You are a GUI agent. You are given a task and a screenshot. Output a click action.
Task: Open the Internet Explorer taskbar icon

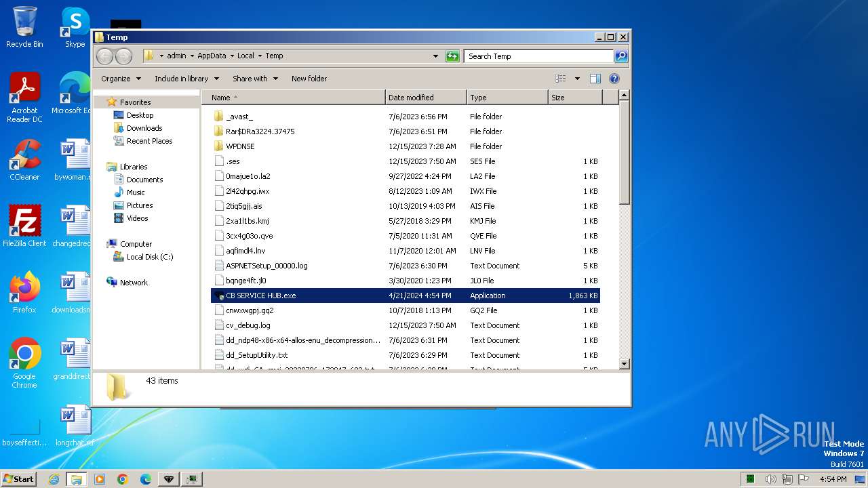click(x=54, y=479)
